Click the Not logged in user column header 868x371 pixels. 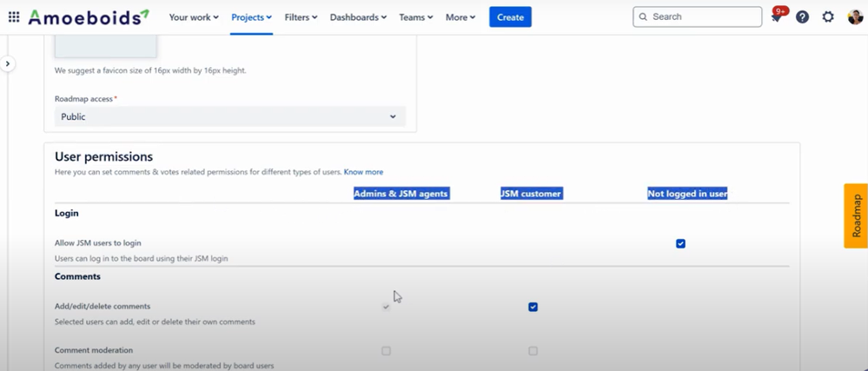coord(687,193)
